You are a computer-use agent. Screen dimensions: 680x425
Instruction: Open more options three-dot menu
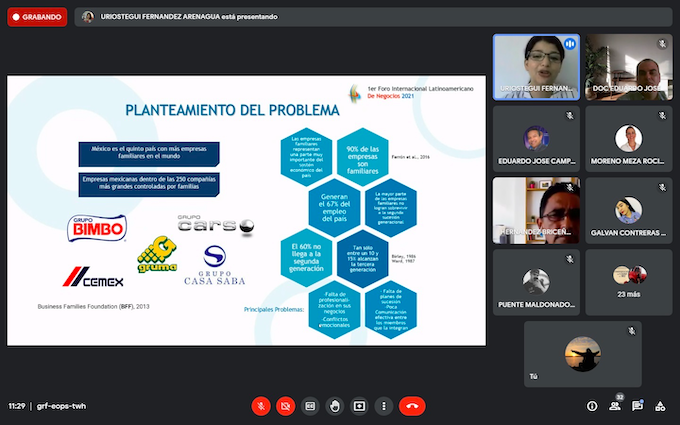tap(383, 406)
